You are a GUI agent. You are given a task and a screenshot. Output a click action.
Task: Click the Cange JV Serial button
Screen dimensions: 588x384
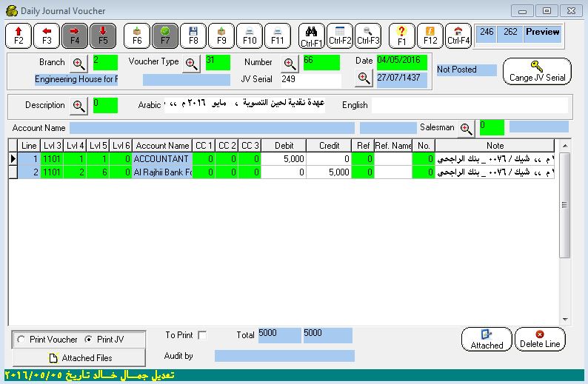(x=537, y=71)
